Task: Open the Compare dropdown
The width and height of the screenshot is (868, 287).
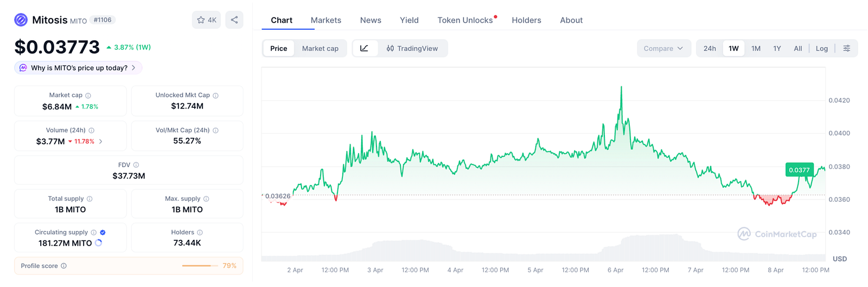Action: coord(663,48)
